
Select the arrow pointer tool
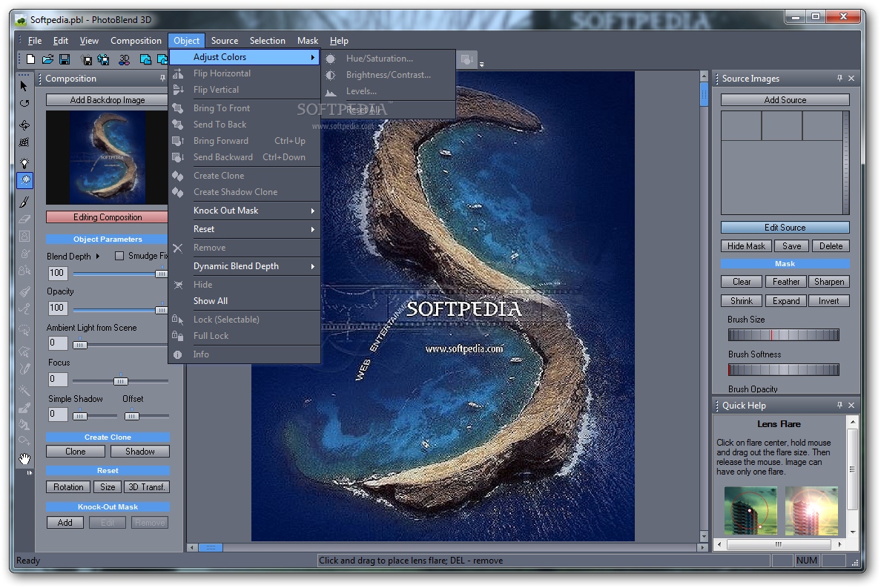pyautogui.click(x=24, y=86)
